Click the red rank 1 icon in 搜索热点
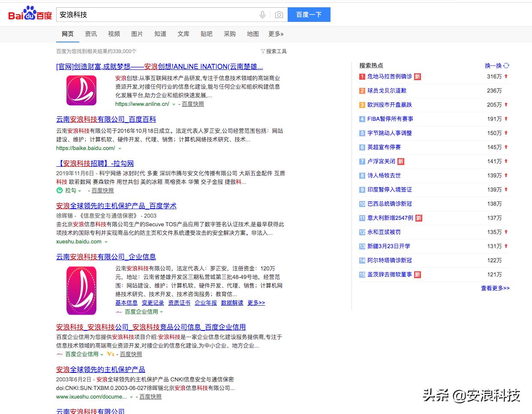 362,76
